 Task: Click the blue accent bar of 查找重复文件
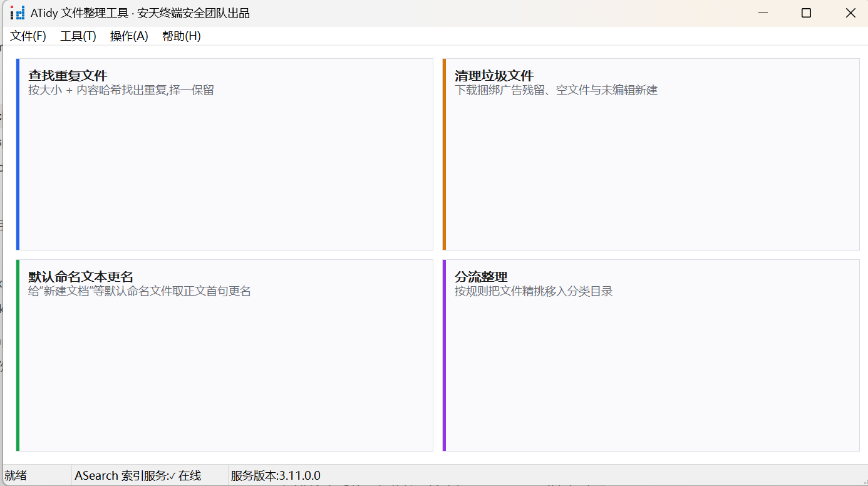pos(18,155)
